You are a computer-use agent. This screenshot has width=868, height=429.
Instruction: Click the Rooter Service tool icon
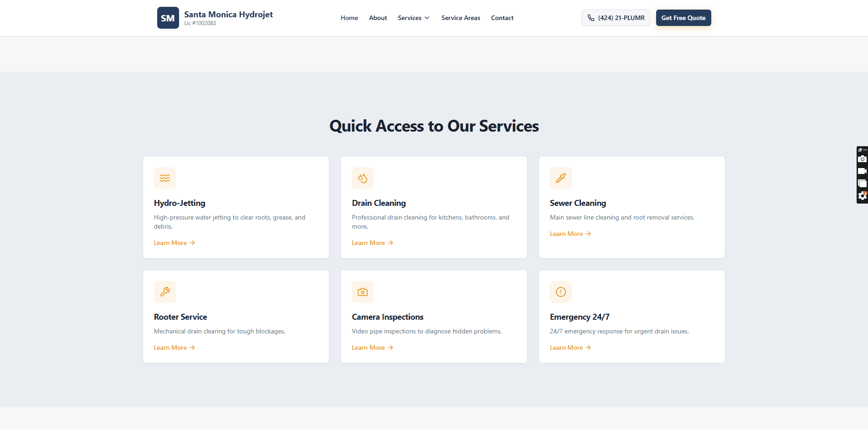click(x=164, y=292)
